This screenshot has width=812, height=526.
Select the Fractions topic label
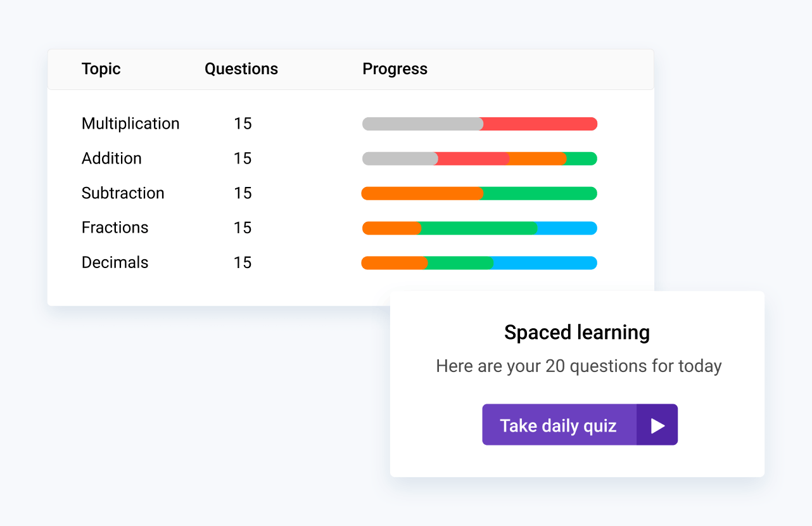[115, 228]
